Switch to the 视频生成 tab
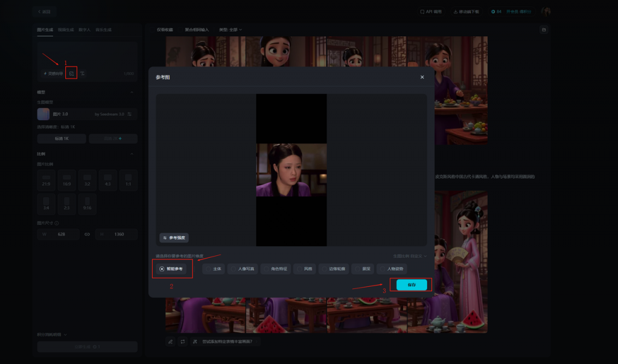 coord(66,30)
